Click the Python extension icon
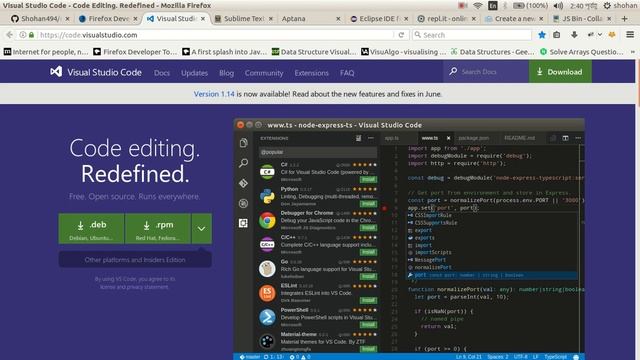 pyautogui.click(x=267, y=196)
